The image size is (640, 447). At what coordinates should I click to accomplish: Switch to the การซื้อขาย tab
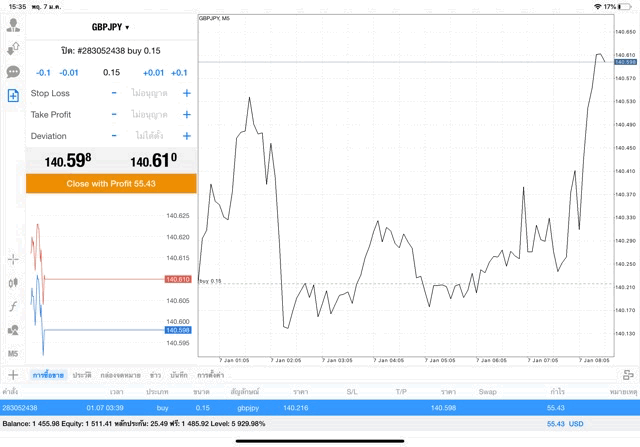click(x=48, y=375)
